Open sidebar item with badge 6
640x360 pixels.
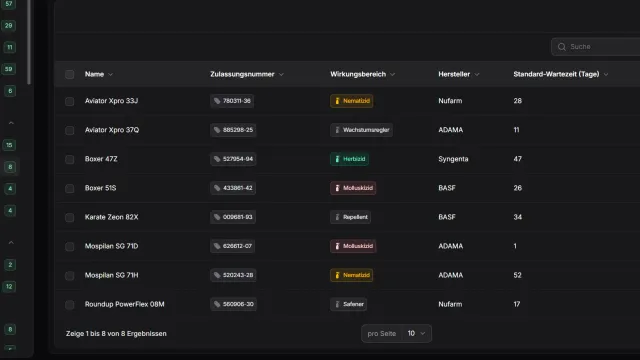(10, 91)
